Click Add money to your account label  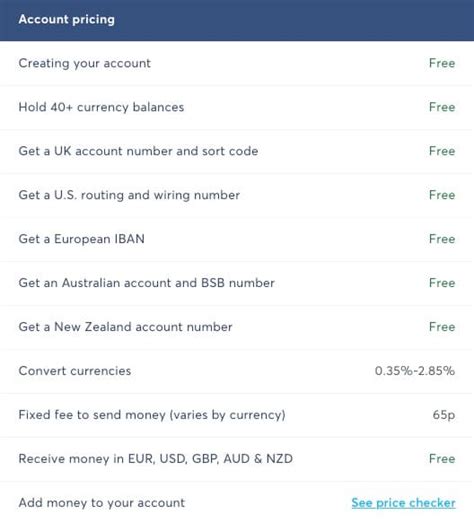click(x=102, y=503)
